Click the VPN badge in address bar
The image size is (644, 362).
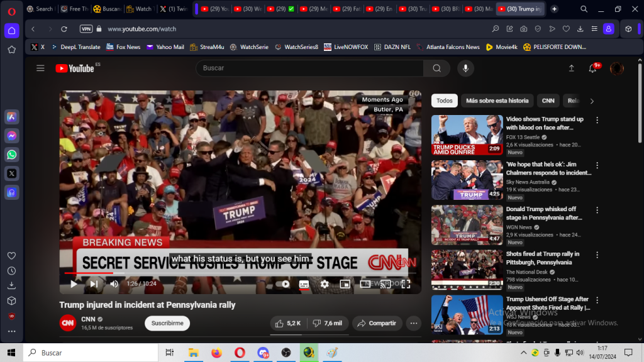coord(86,29)
